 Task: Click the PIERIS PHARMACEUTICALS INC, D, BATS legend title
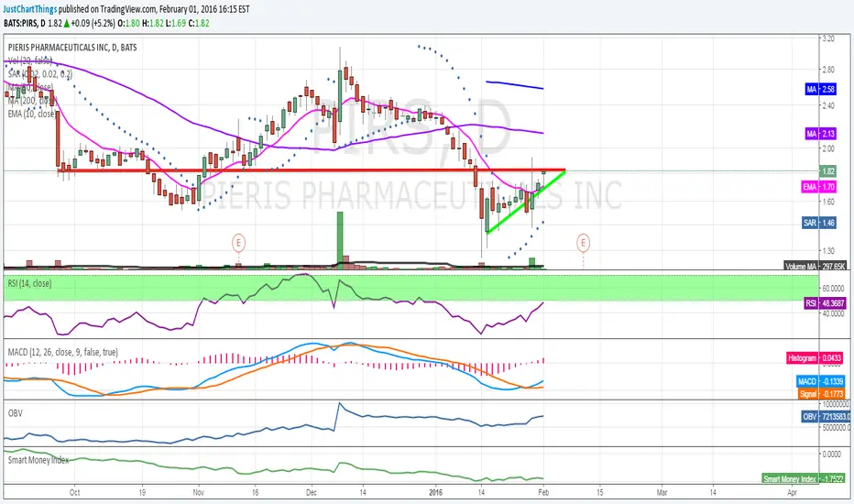click(x=72, y=48)
